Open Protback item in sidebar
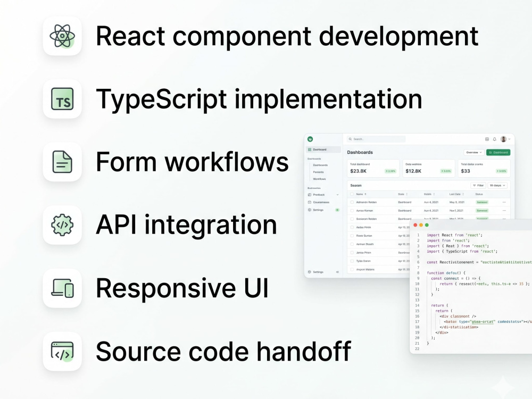The height and width of the screenshot is (399, 532). click(x=323, y=195)
